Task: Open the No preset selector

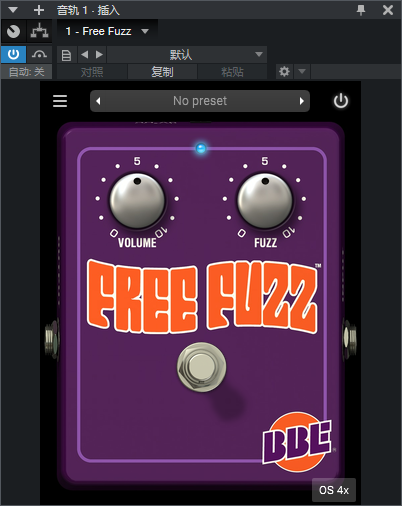Action: pyautogui.click(x=200, y=101)
